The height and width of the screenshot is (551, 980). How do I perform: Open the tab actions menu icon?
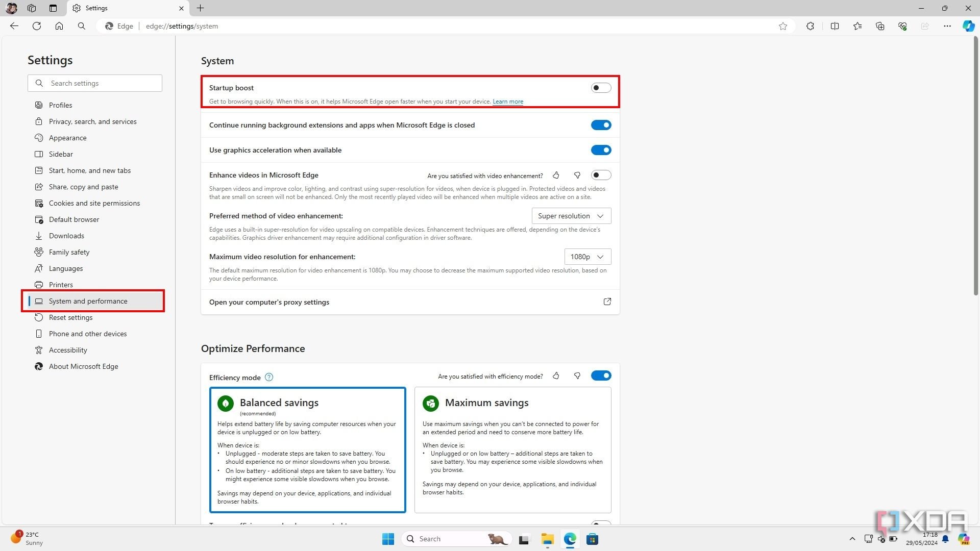point(53,8)
